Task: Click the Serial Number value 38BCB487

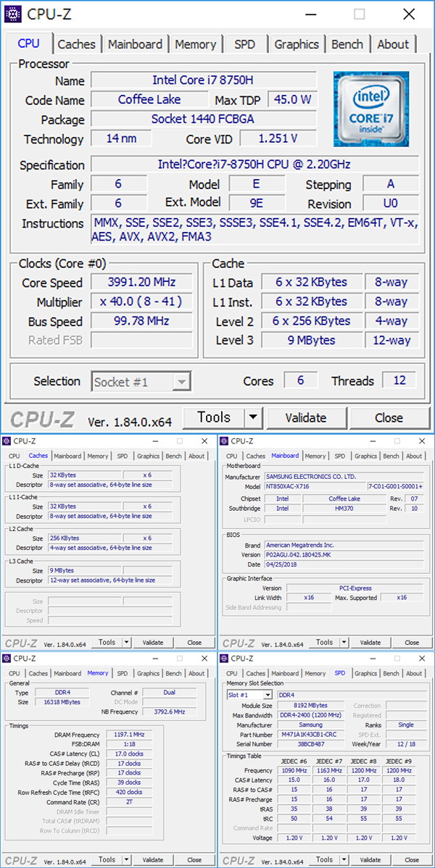Action: [x=312, y=744]
